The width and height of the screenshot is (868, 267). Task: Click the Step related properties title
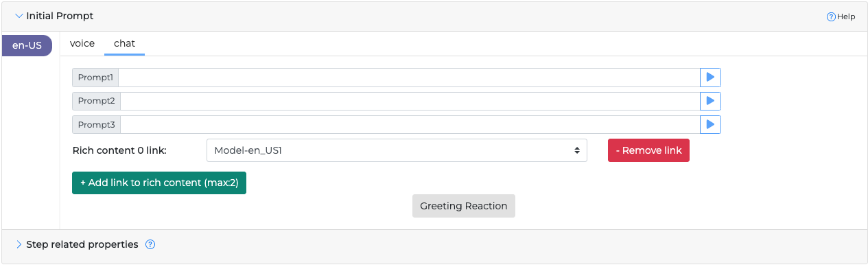pyautogui.click(x=82, y=244)
